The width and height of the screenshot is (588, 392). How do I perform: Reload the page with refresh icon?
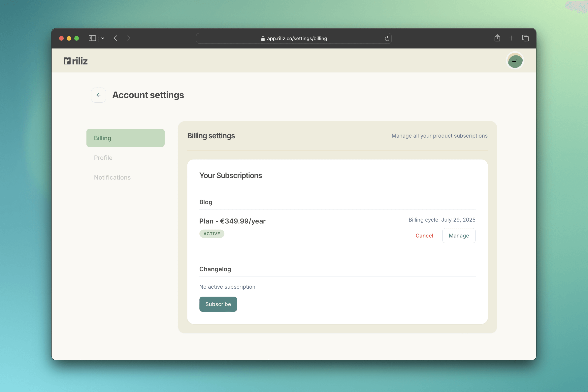(x=387, y=39)
